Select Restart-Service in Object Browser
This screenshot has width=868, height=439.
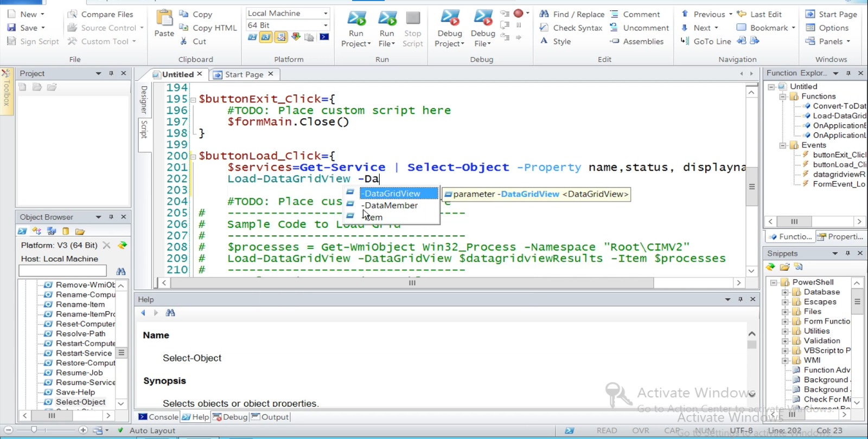pos(84,353)
